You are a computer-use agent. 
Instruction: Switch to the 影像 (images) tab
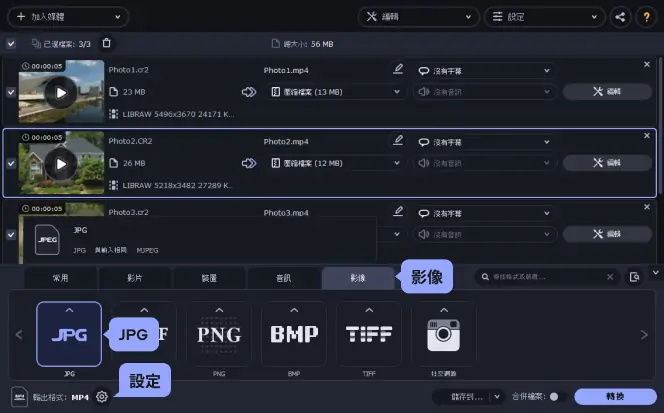pyautogui.click(x=358, y=278)
